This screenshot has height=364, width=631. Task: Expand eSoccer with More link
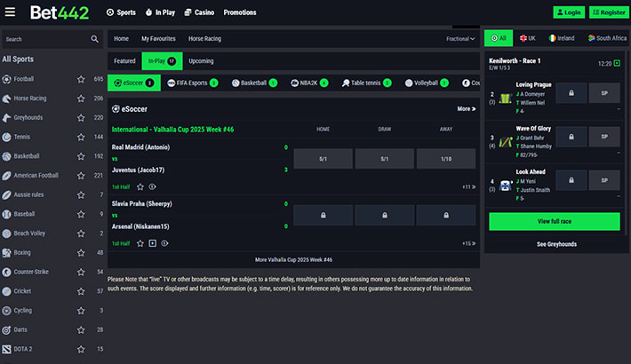(x=467, y=108)
